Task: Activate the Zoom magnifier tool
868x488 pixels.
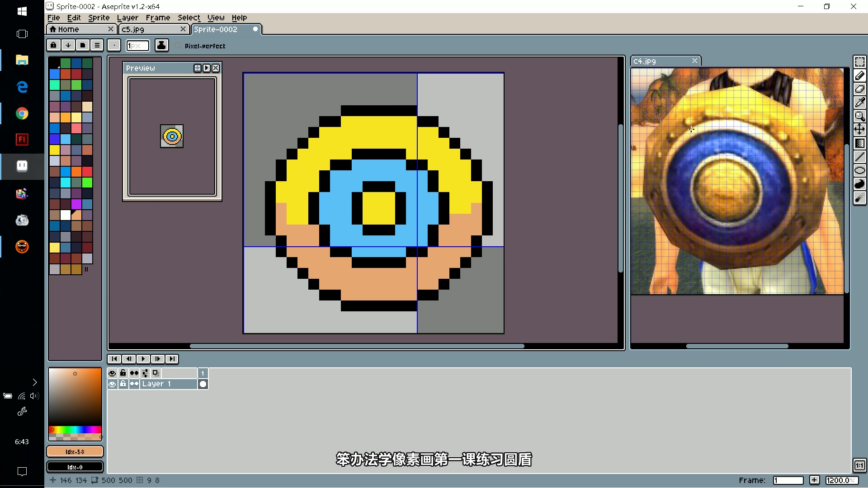Action: (x=859, y=116)
